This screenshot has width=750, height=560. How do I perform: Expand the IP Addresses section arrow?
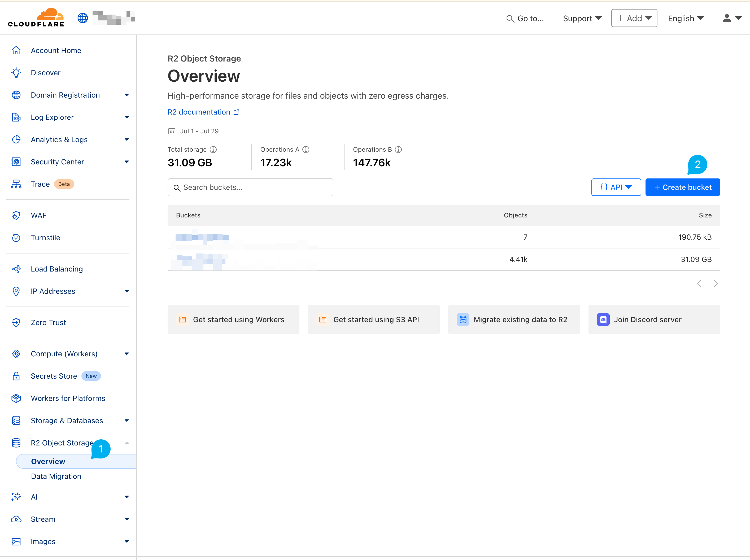coord(127,291)
